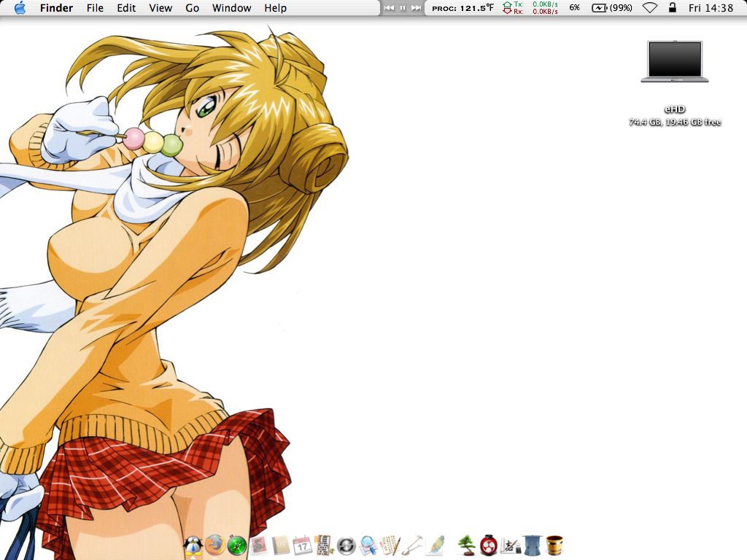Click the padlock icon in menu bar
The height and width of the screenshot is (560, 747).
point(672,7)
